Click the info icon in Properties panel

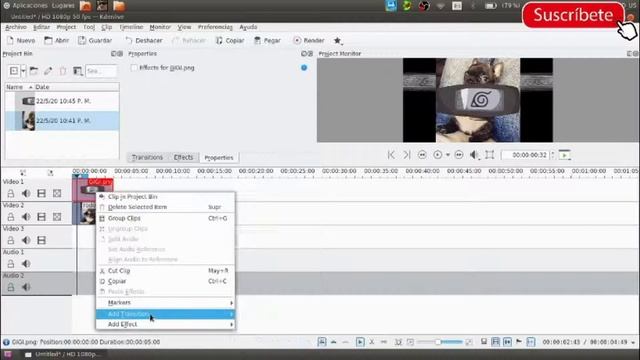click(304, 68)
